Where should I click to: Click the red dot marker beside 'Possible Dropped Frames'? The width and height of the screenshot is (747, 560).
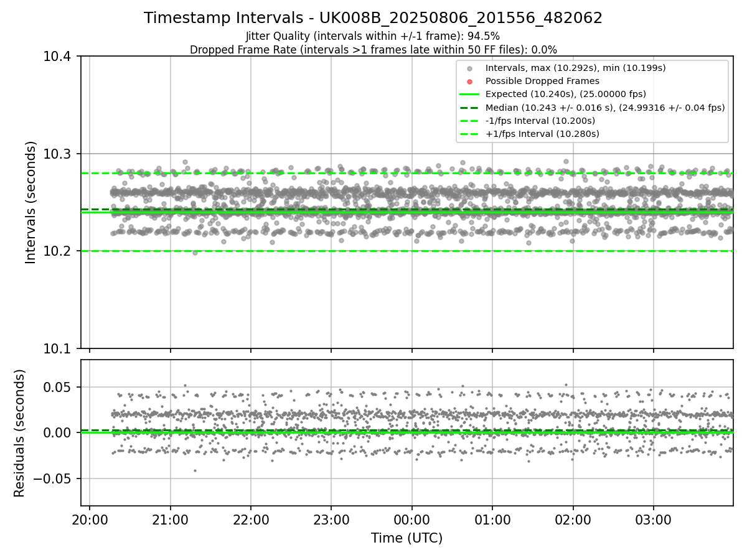click(x=470, y=82)
